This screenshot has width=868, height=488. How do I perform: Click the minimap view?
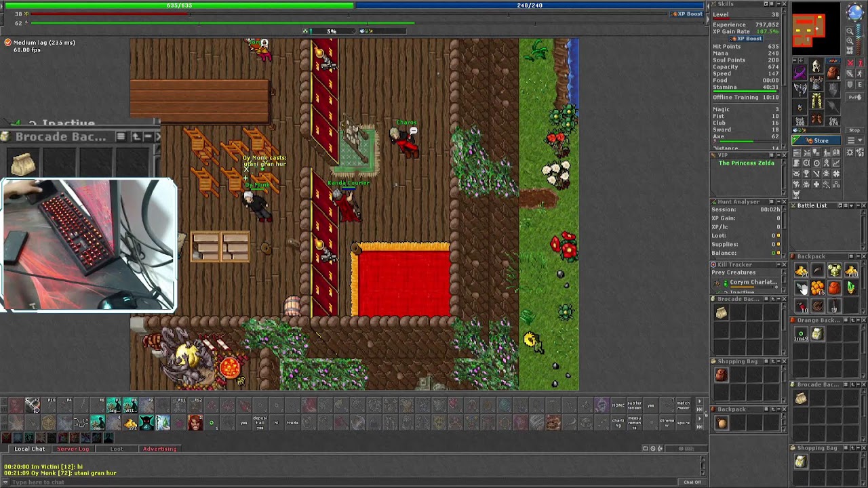click(816, 29)
